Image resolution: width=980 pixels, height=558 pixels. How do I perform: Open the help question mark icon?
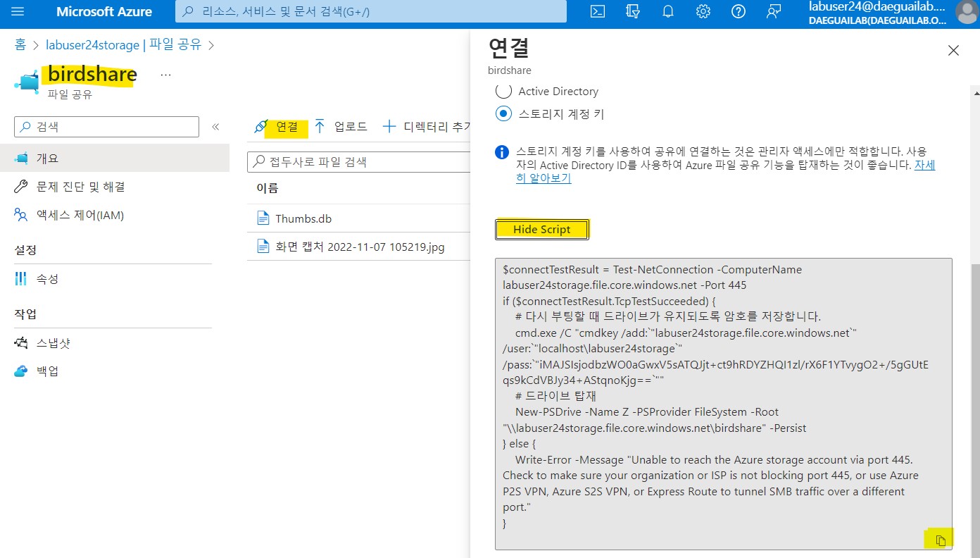739,12
